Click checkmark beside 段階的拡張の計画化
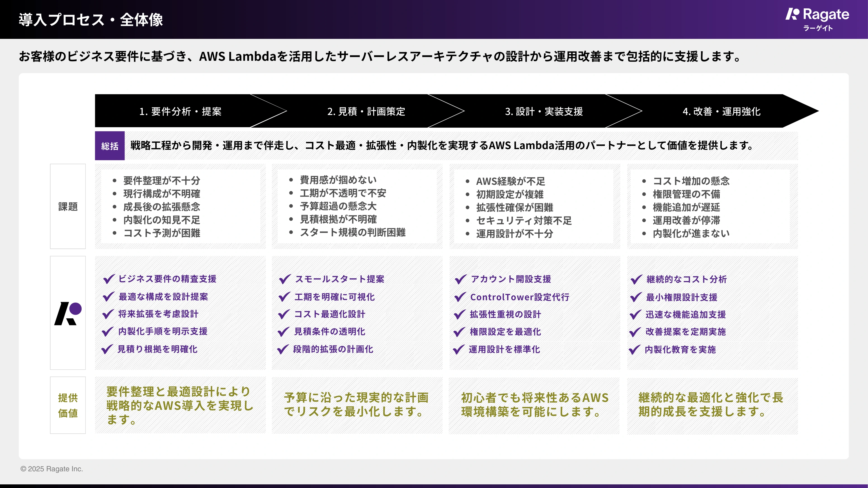The image size is (868, 488). click(x=283, y=349)
